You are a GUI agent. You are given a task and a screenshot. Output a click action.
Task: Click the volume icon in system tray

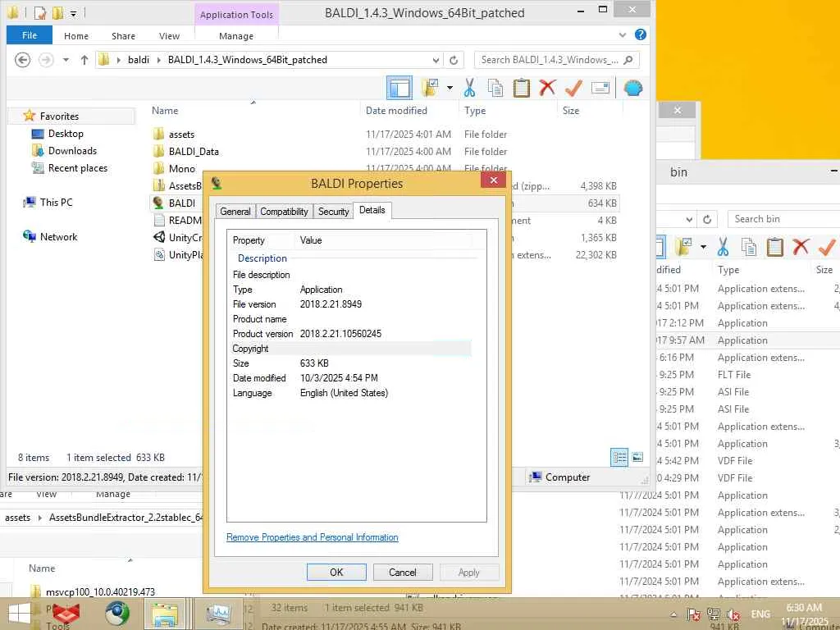point(733,614)
